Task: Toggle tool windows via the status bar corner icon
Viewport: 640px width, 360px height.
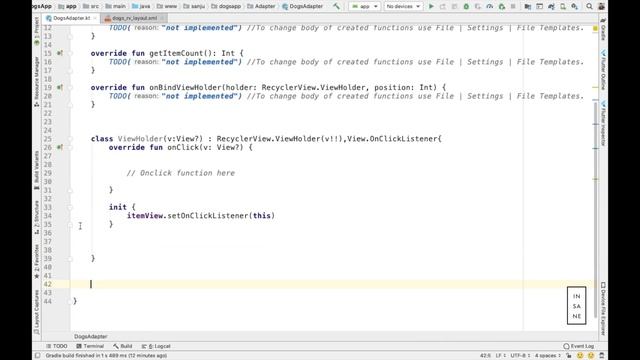Action: (38, 356)
